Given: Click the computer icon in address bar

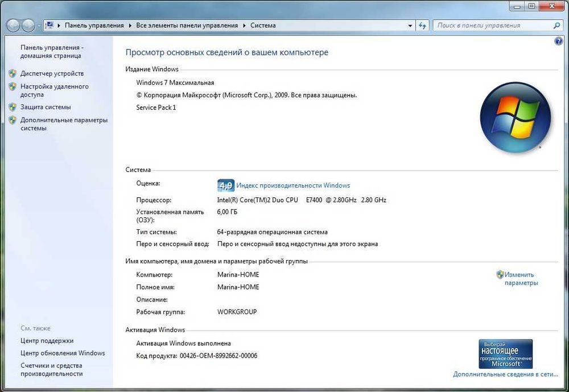Looking at the screenshot, I should pyautogui.click(x=50, y=25).
